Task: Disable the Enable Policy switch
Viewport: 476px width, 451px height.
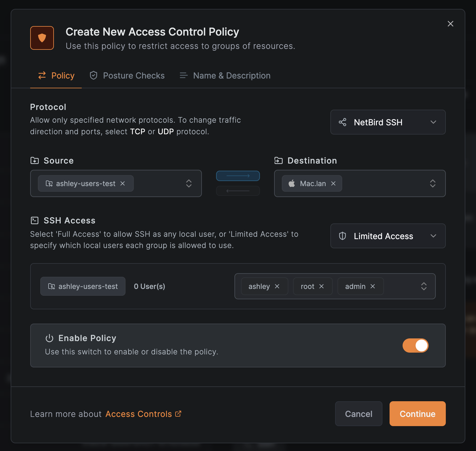Action: click(415, 346)
